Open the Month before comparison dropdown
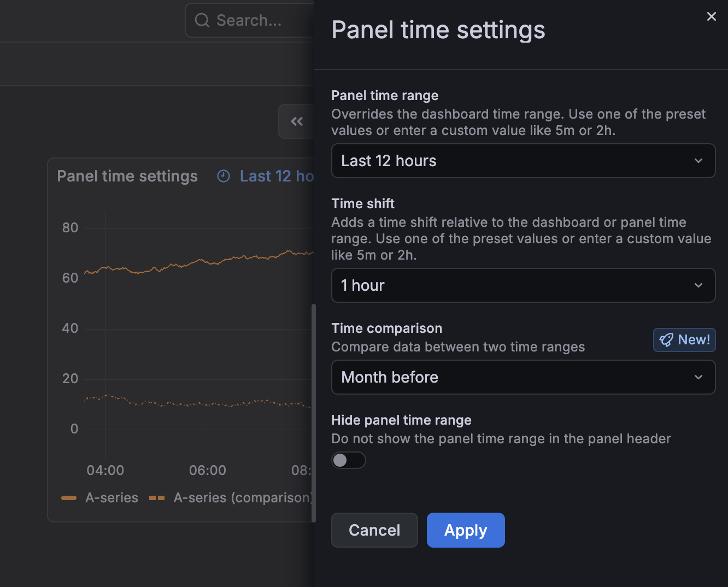This screenshot has height=587, width=728. pyautogui.click(x=523, y=377)
